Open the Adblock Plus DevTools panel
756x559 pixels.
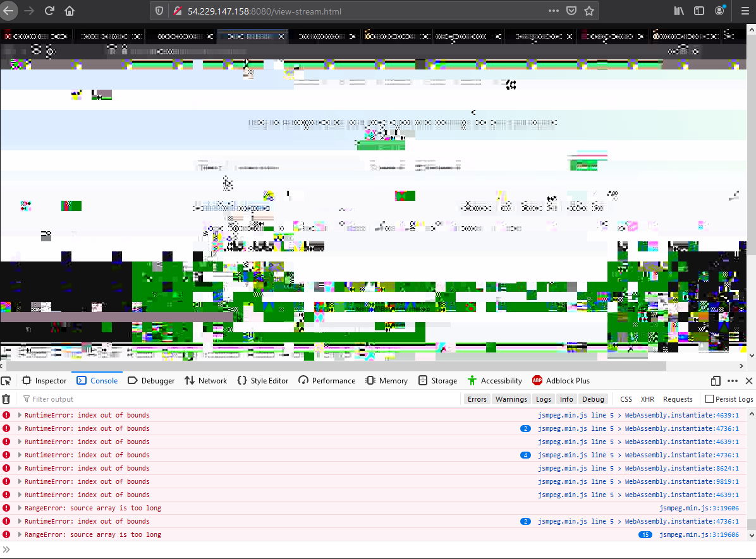tap(561, 380)
